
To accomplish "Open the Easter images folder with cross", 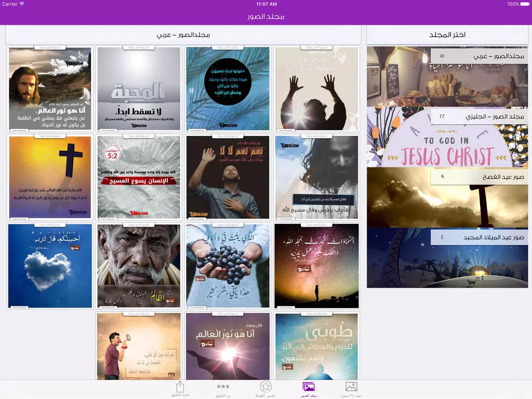I will pos(447,198).
